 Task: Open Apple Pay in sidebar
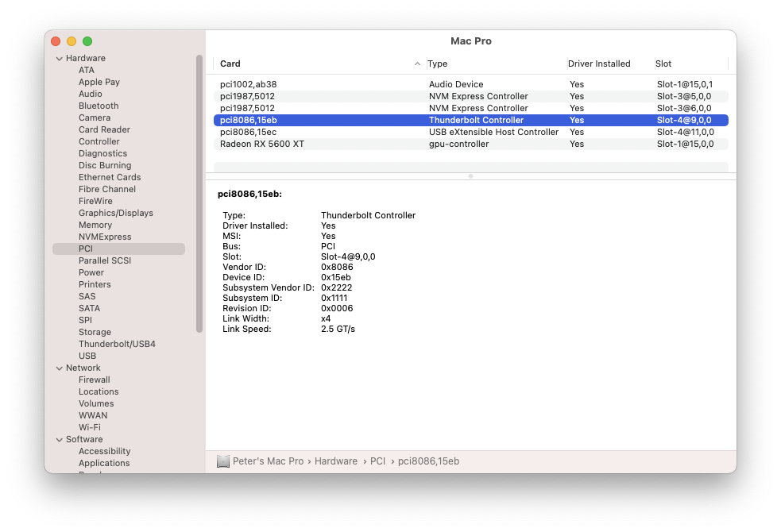point(99,82)
